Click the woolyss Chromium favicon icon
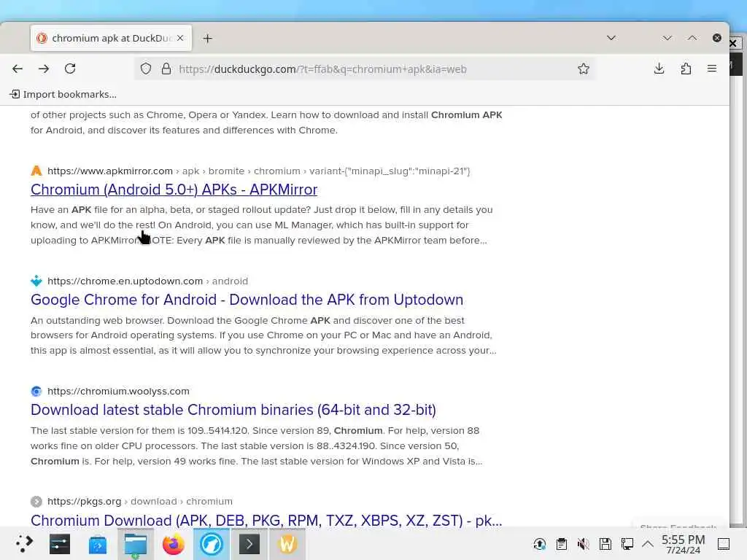This screenshot has width=747, height=560. point(36,391)
